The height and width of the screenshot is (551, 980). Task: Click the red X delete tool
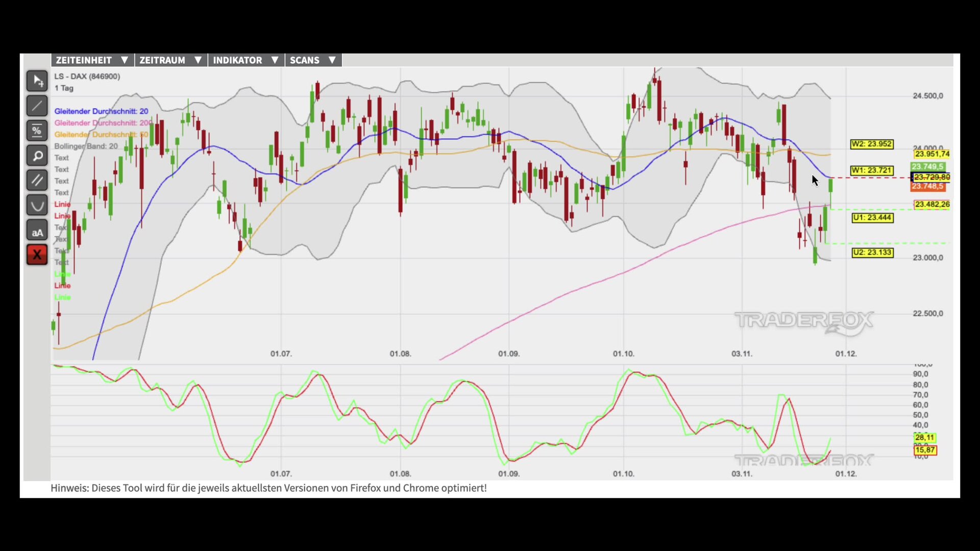click(x=37, y=255)
